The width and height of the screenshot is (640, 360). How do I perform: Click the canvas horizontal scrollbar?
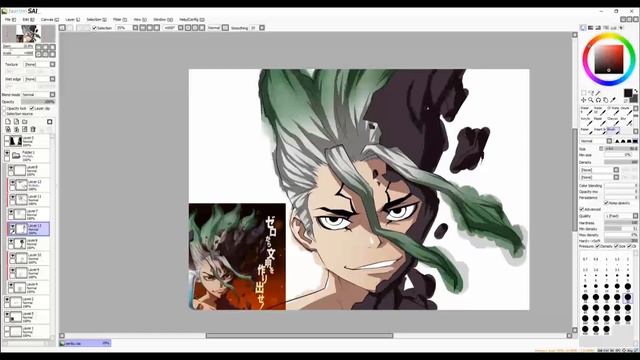tap(299, 336)
